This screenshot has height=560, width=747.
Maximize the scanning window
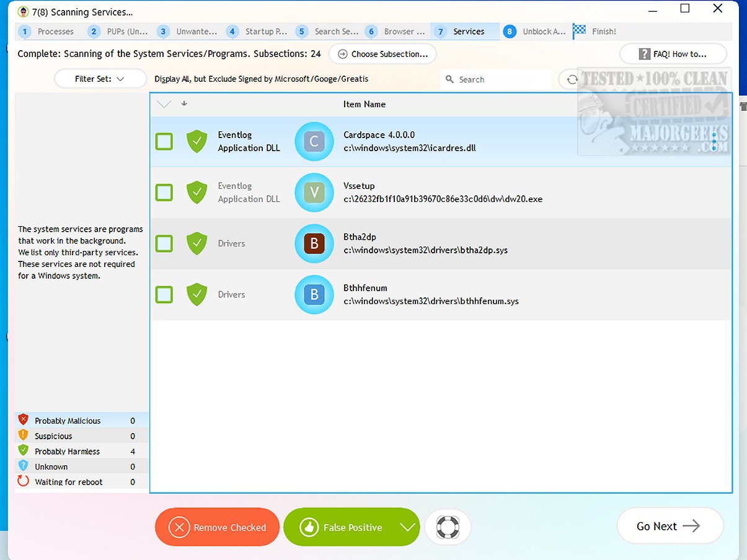[x=685, y=9]
